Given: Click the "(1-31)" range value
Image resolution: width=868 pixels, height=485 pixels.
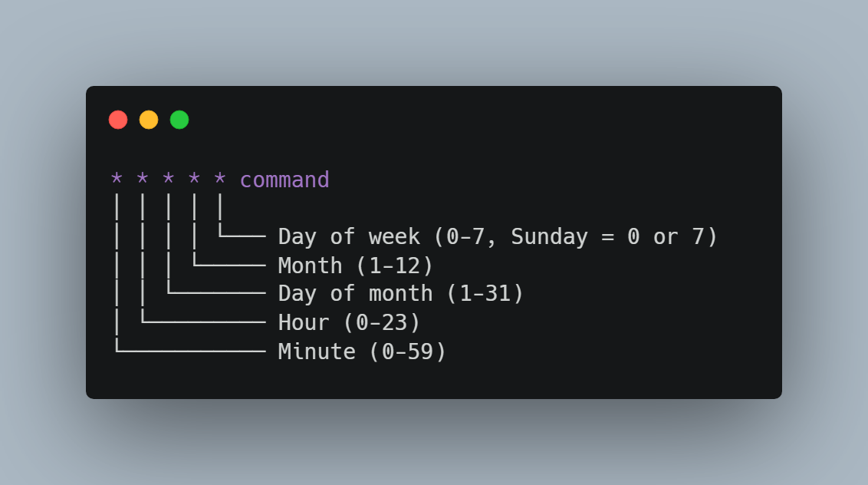Looking at the screenshot, I should pyautogui.click(x=485, y=293).
